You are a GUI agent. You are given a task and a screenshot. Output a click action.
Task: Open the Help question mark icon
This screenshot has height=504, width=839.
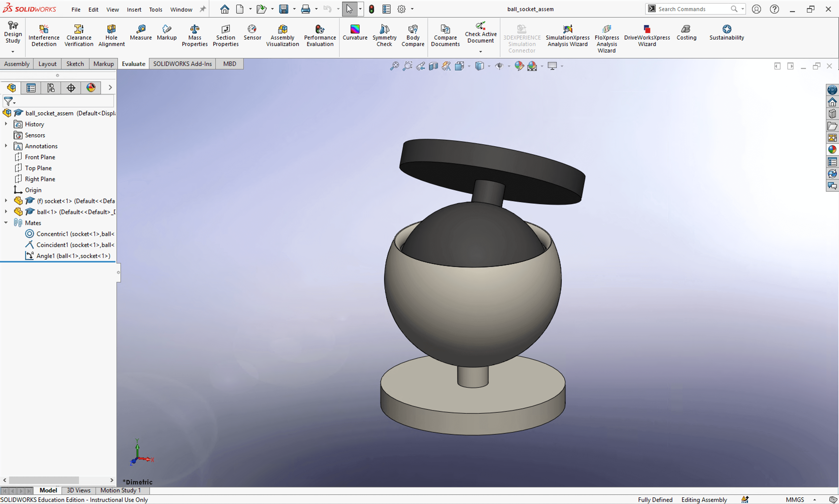(774, 9)
